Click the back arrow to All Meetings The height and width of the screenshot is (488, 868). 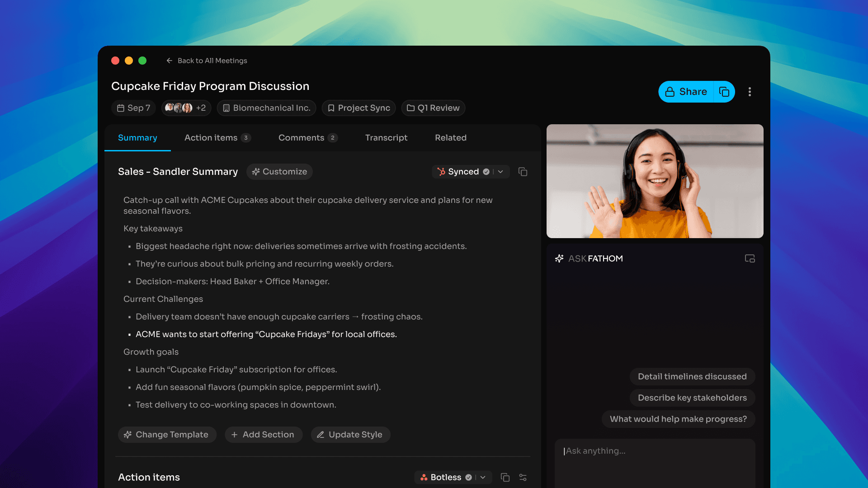[x=170, y=61]
